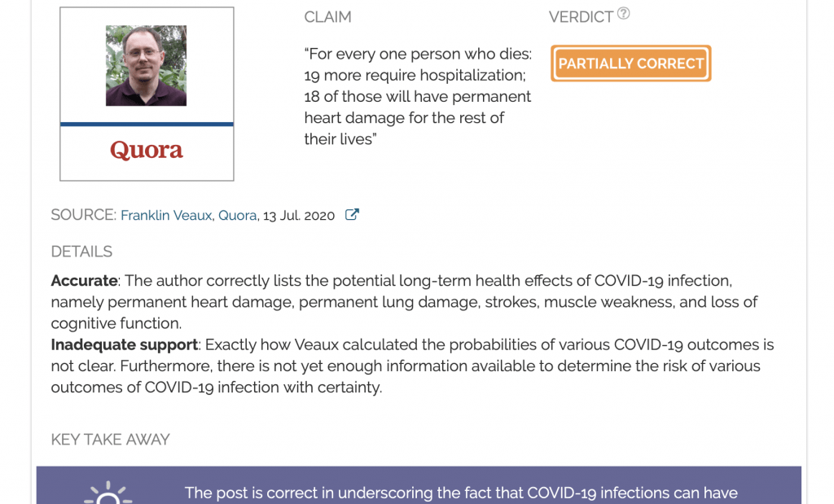Viewport: 834px width, 504px height.
Task: Click the Verdict help question mark icon
Action: 623,14
